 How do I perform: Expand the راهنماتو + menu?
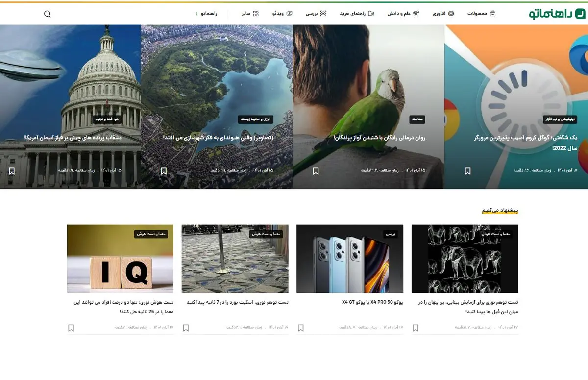(x=206, y=14)
